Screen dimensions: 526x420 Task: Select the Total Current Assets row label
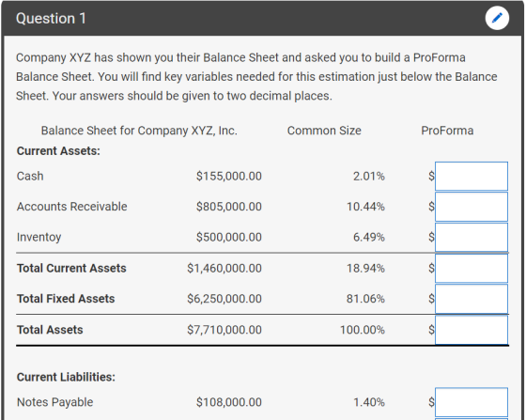tap(71, 269)
